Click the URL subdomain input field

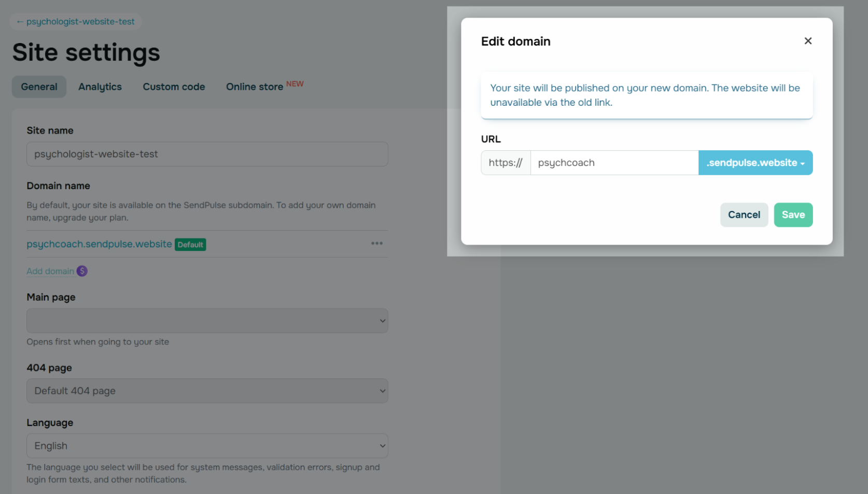click(x=614, y=163)
